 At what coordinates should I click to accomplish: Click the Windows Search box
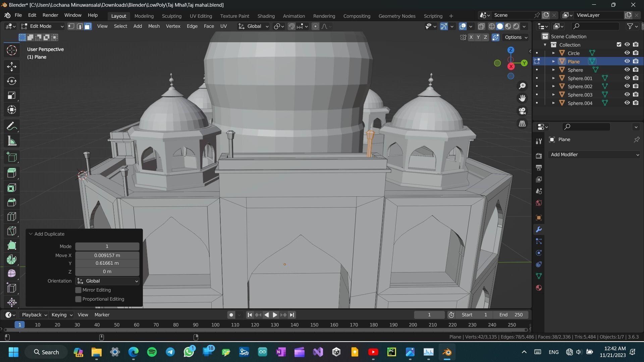tap(46, 352)
